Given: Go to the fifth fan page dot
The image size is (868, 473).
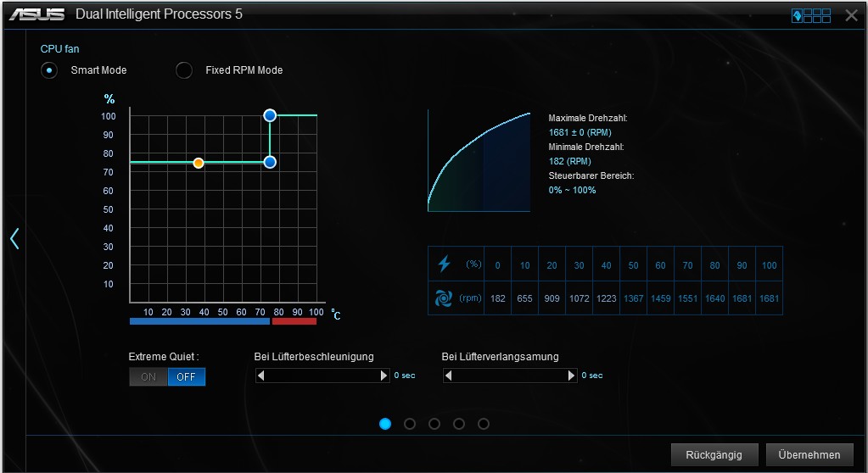Looking at the screenshot, I should (484, 424).
